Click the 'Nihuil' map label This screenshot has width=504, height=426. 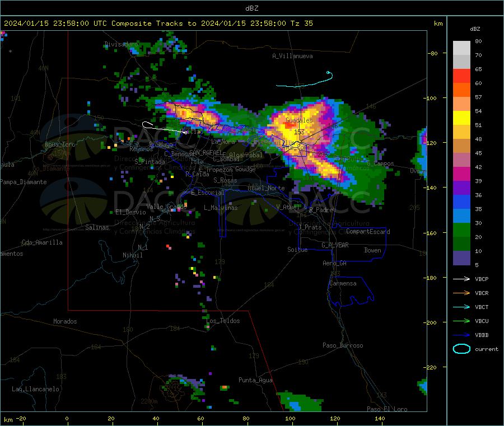click(x=133, y=255)
